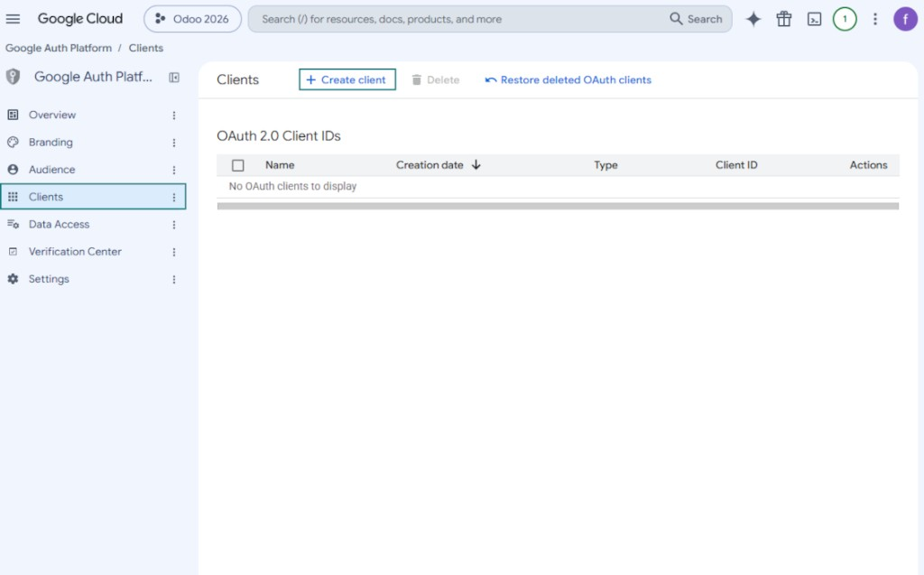Collapse the side panel with the toggle icon
Viewport: 924px width, 575px height.
pyautogui.click(x=174, y=78)
